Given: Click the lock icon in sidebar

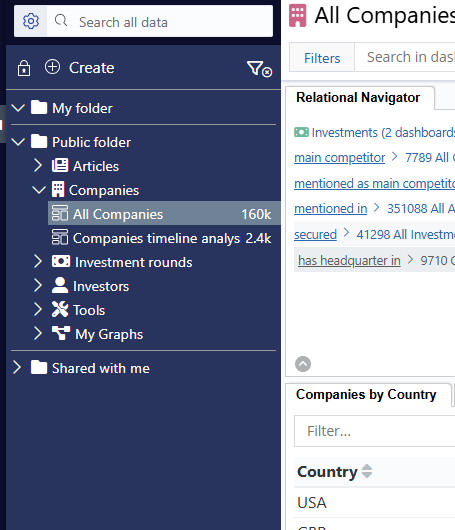Looking at the screenshot, I should coord(24,68).
